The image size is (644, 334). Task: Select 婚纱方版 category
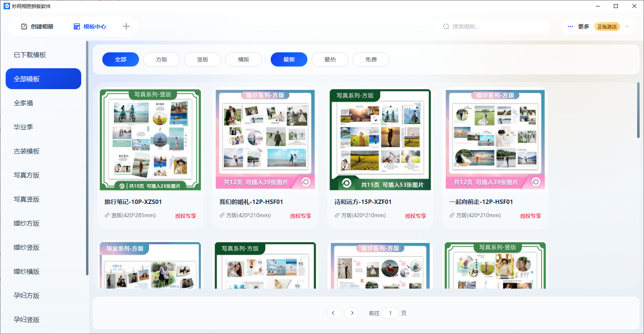tap(43, 224)
